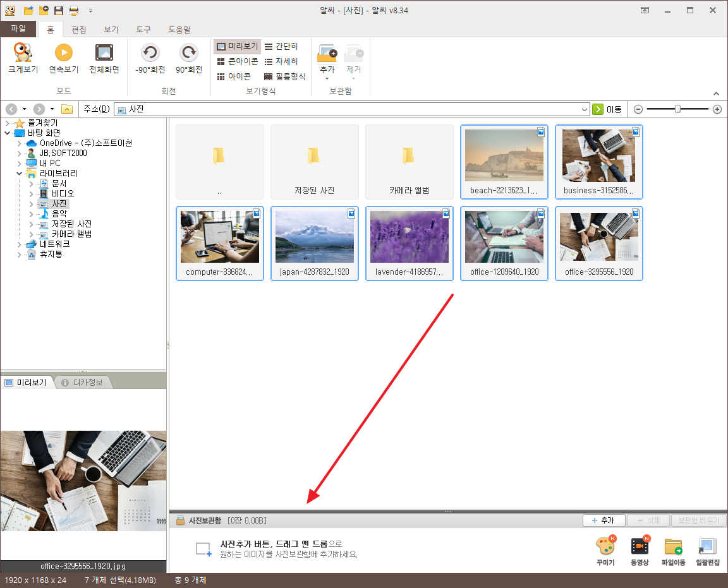The height and width of the screenshot is (588, 728).
Task: Select JB.SOFT2000 in the folder tree
Action: coord(63,153)
